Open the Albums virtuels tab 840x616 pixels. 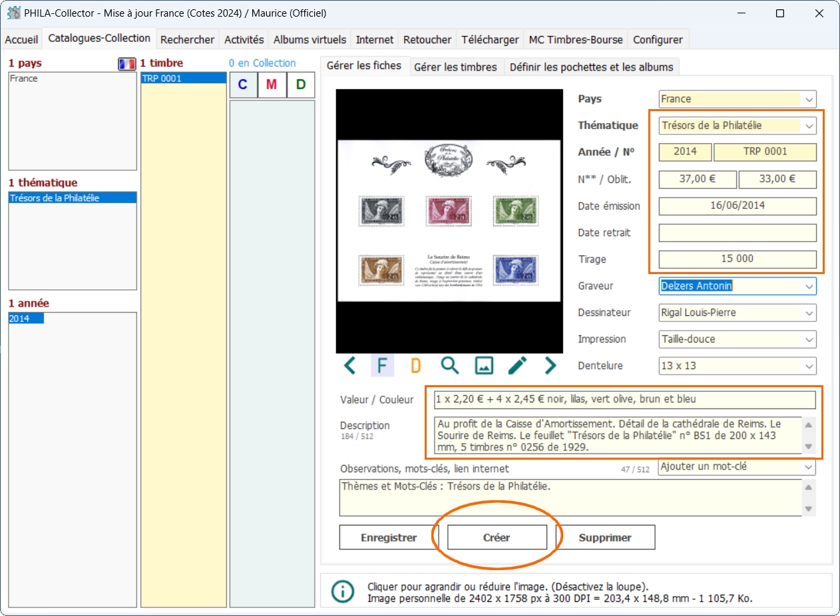(310, 40)
